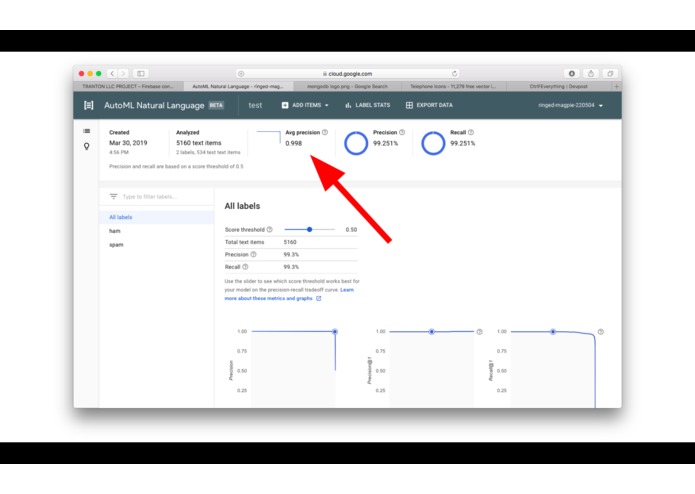Select All labels in label list
Screen dimensions: 695x494
(156, 217)
